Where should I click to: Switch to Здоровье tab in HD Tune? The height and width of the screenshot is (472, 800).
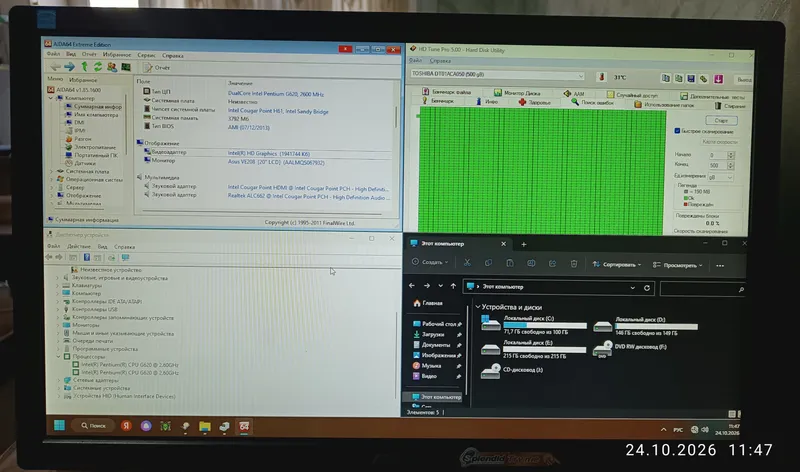click(x=535, y=102)
